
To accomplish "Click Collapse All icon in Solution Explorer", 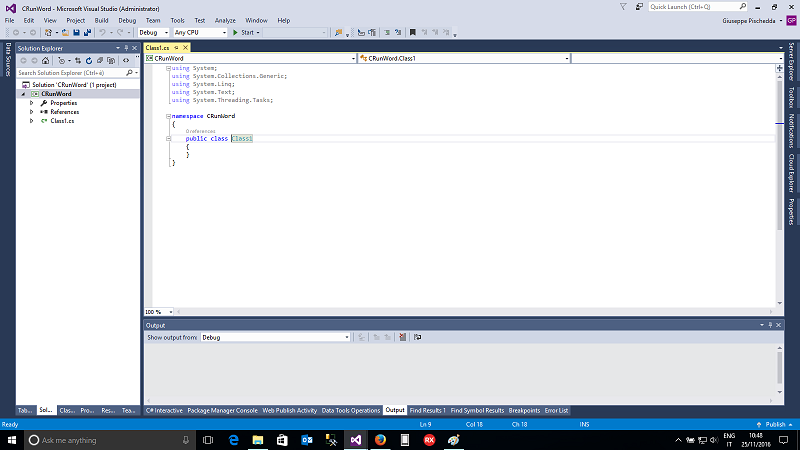I will [x=100, y=61].
